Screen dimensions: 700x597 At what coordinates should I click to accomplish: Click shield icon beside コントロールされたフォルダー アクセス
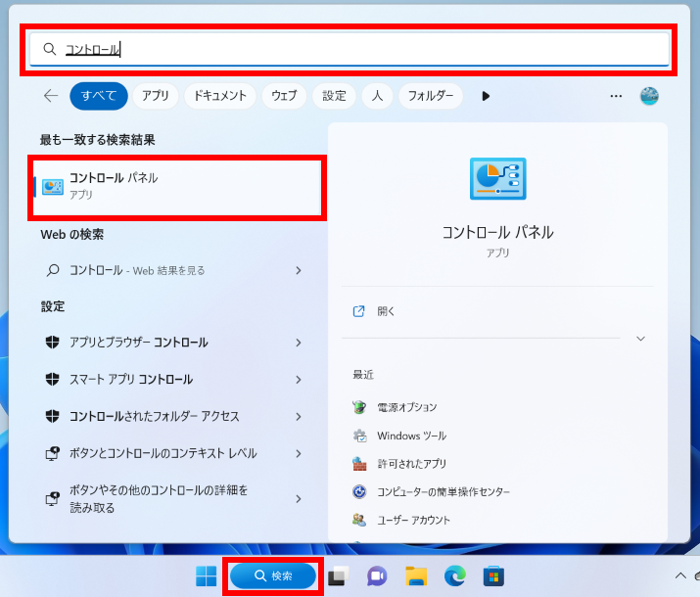53,416
